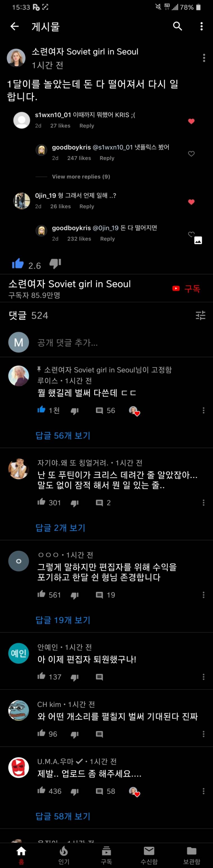Viewport: 213px width, 868px height.
Task: Expand 답글 19개 보기 replies
Action: [x=63, y=620]
